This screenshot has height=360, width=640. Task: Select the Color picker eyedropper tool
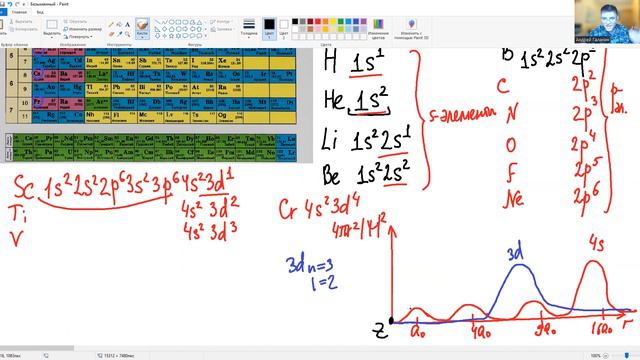(119, 34)
